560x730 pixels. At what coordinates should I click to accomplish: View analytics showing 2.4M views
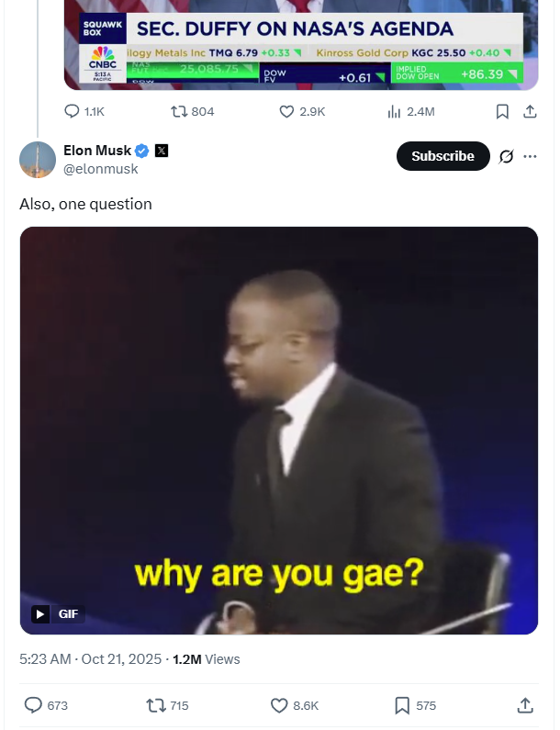(x=411, y=111)
